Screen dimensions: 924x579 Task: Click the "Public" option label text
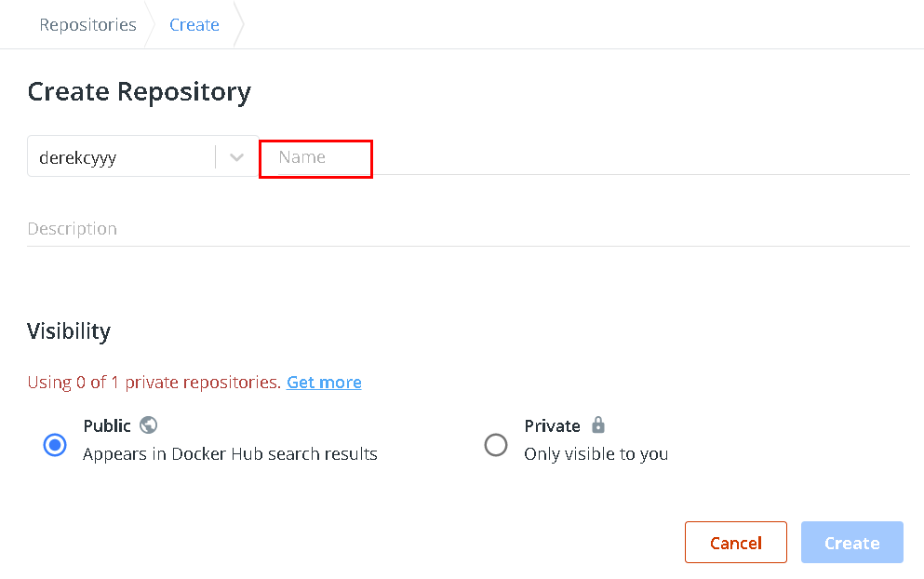107,425
